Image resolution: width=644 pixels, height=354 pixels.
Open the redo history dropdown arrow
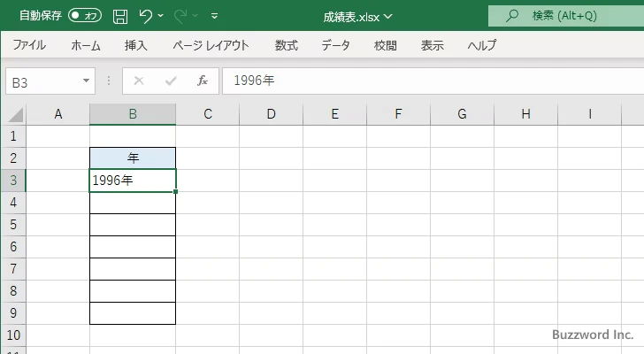(x=195, y=16)
